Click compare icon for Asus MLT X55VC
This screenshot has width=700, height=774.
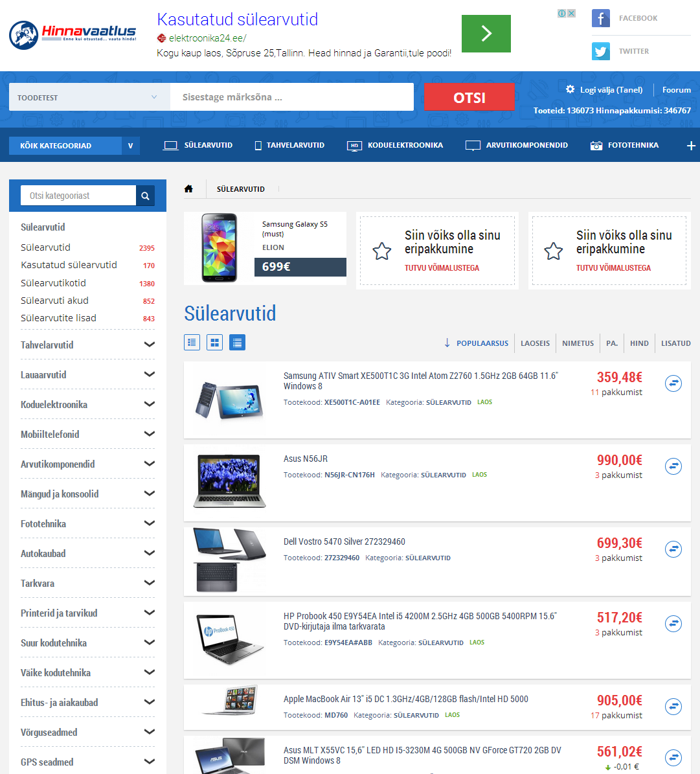point(673,758)
